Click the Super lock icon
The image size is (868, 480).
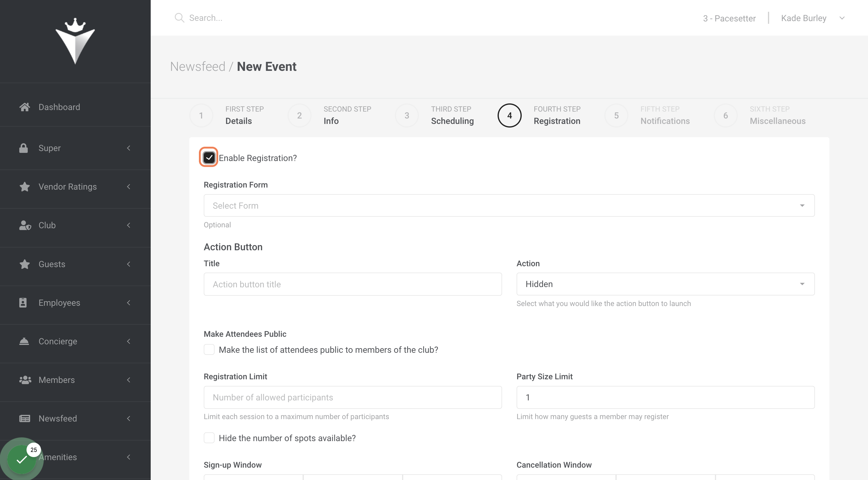coord(24,148)
